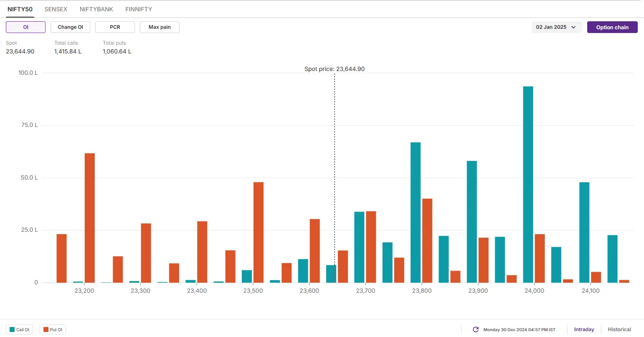Click the 50.0 L y-axis label
This screenshot has width=644, height=337.
(29, 177)
